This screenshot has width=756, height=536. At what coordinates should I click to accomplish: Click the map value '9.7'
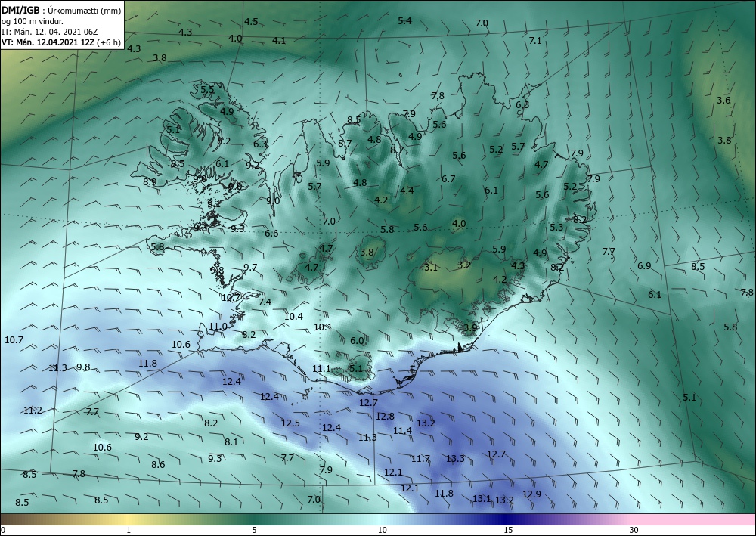250,267
